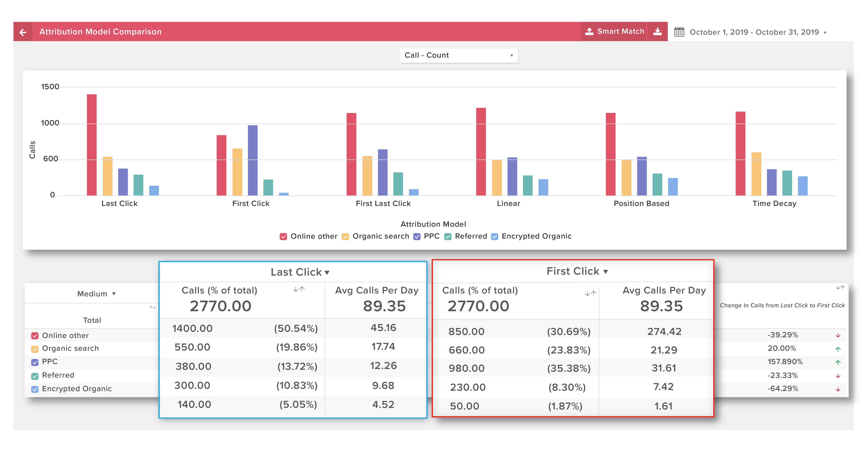Image resolution: width=868 pixels, height=451 pixels.
Task: Select the Position Based axis label
Action: pos(641,204)
